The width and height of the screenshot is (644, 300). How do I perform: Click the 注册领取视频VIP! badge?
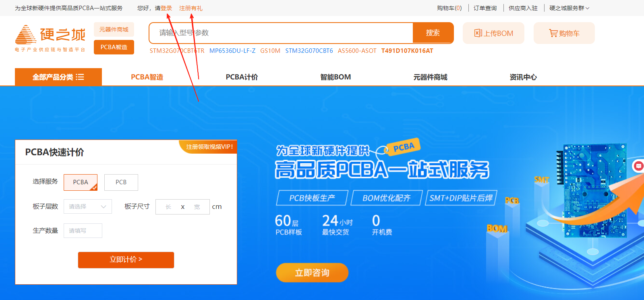tap(209, 147)
